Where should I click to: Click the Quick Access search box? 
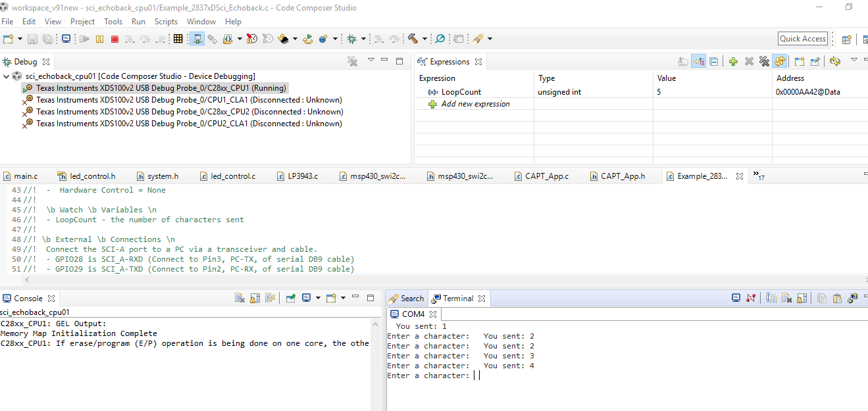click(x=803, y=39)
